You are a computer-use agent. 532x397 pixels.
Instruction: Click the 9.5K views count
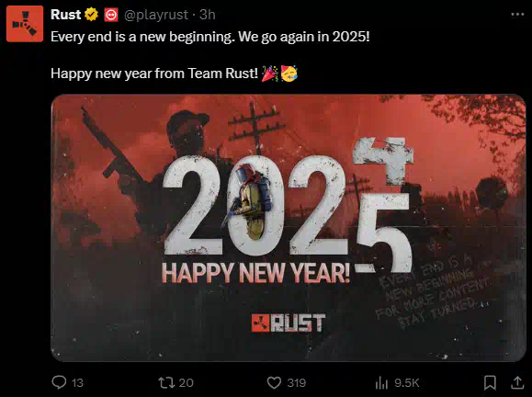tap(407, 382)
